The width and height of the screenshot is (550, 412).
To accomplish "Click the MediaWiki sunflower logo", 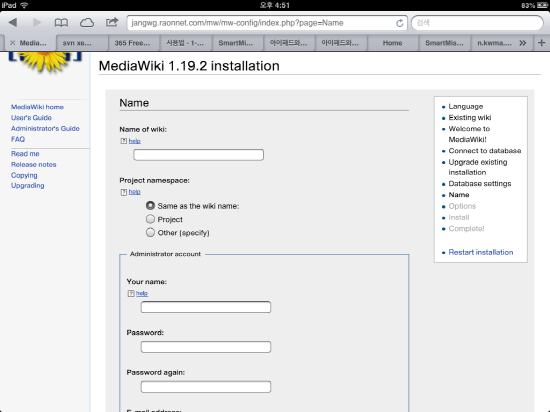I will pyautogui.click(x=45, y=62).
